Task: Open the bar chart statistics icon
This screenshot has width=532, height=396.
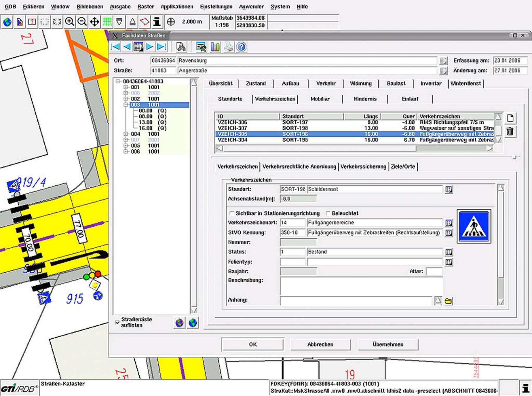Action: click(215, 47)
